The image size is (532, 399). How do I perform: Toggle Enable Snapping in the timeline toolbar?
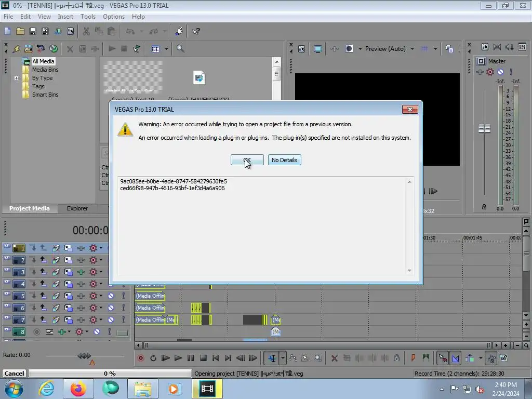[x=443, y=358]
